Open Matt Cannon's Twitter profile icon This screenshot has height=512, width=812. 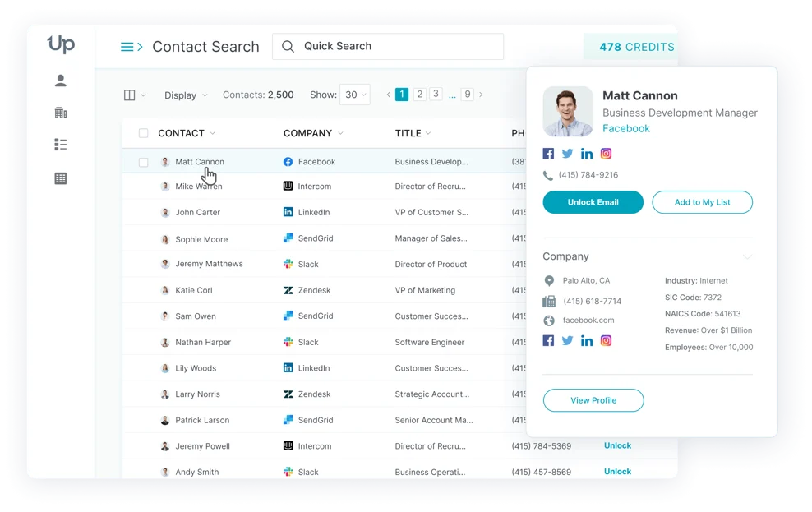point(567,154)
